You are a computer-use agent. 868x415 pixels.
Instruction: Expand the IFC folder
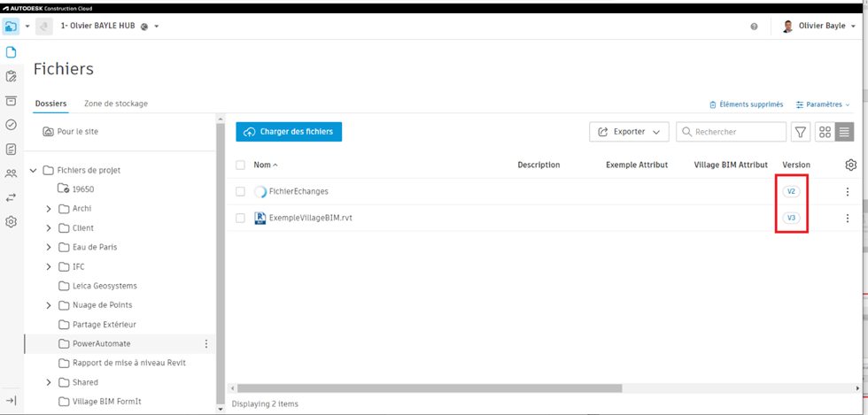(49, 266)
